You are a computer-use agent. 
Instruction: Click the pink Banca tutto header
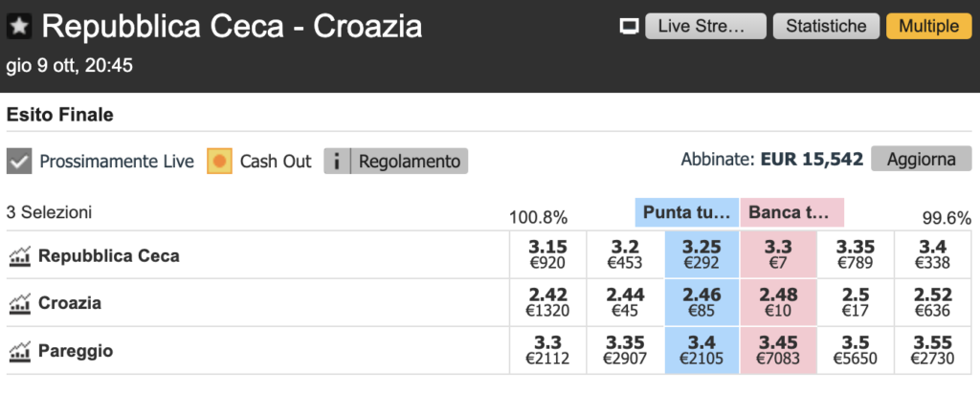coord(791,212)
